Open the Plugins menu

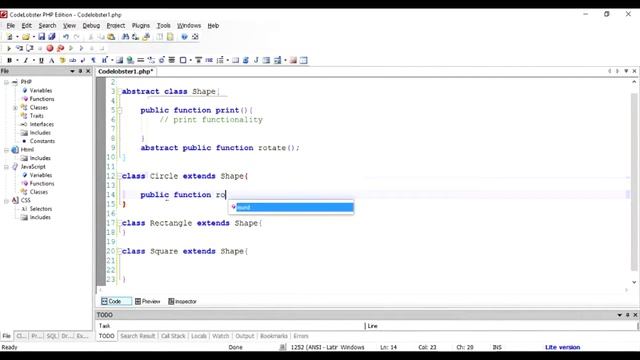point(141,25)
